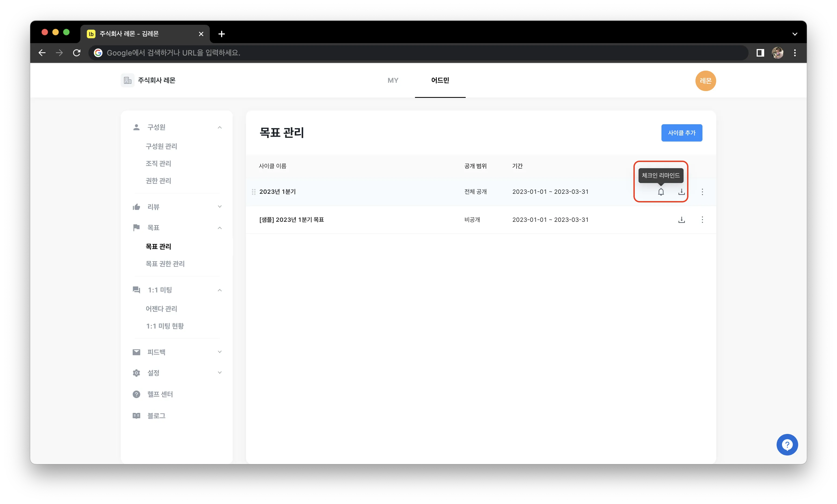Open 1:1 미팅 현황 in the sidebar
The image size is (837, 504).
pos(165,326)
